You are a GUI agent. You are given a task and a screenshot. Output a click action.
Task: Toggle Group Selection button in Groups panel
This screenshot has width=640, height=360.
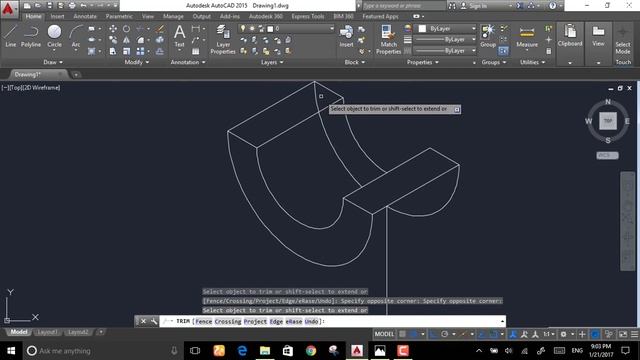click(503, 51)
